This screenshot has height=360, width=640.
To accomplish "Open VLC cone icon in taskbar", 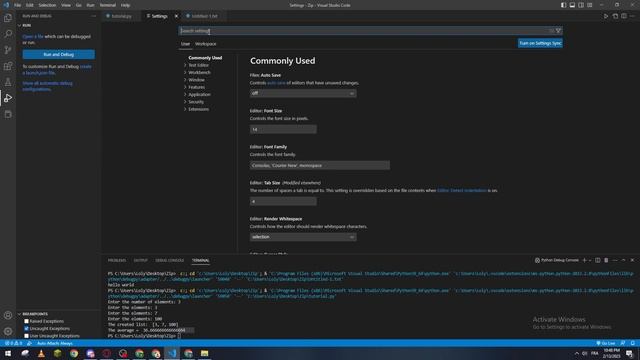I will [x=41, y=353].
